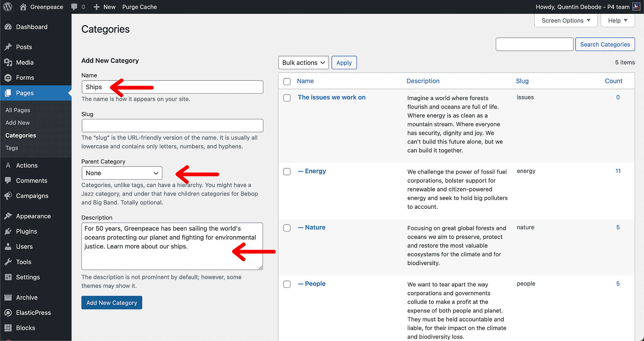Open the Bulk actions dropdown
The image size is (644, 341).
[303, 63]
